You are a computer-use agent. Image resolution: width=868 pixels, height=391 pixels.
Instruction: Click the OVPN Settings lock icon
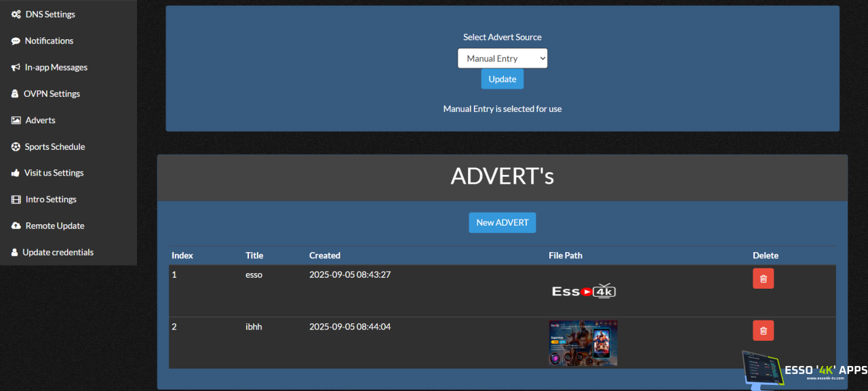[16, 94]
